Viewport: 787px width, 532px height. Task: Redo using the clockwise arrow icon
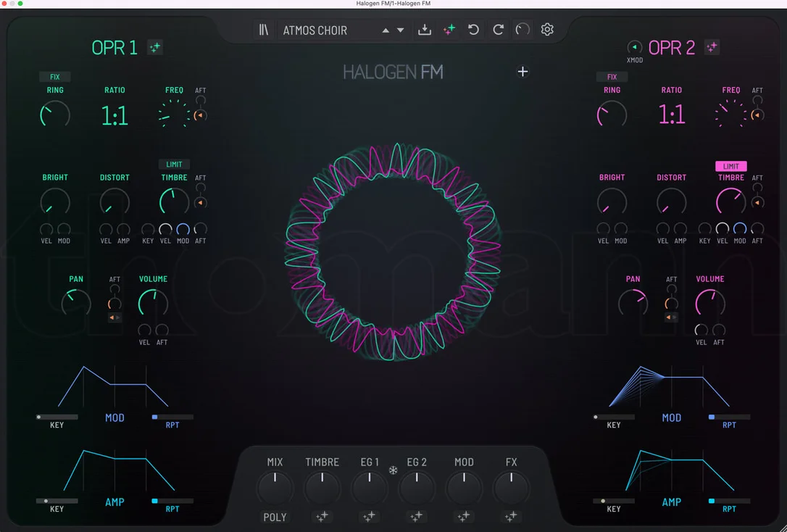tap(498, 30)
